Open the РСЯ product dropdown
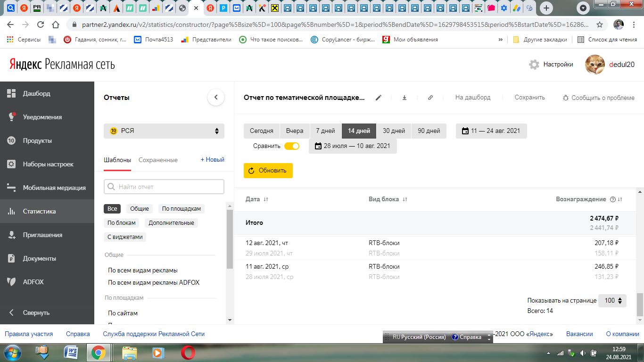Viewport: 644px width, 362px height. click(x=164, y=131)
